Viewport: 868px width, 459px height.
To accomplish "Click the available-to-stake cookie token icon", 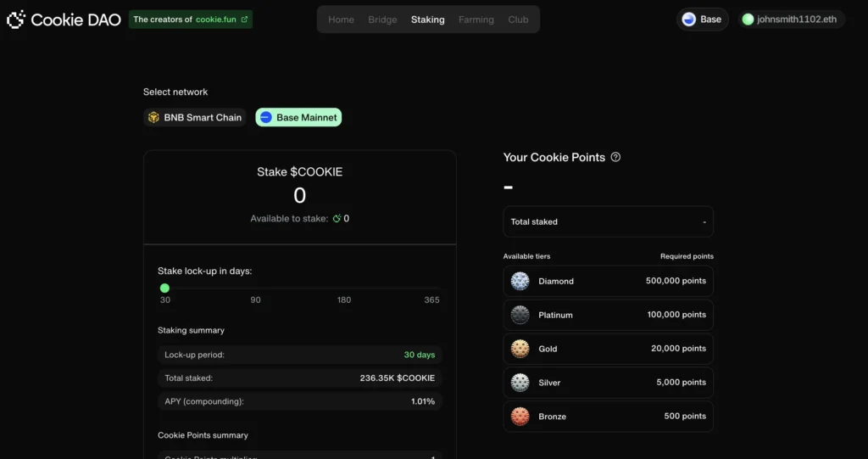I will 337,218.
